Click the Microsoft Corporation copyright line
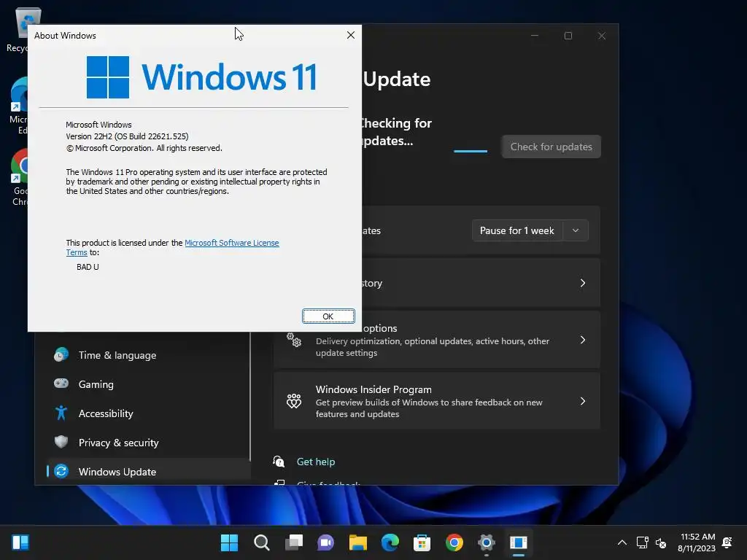 (x=144, y=148)
